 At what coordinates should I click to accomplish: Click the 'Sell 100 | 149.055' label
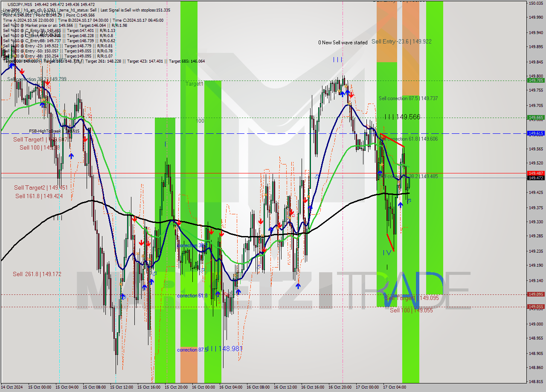click(x=411, y=310)
